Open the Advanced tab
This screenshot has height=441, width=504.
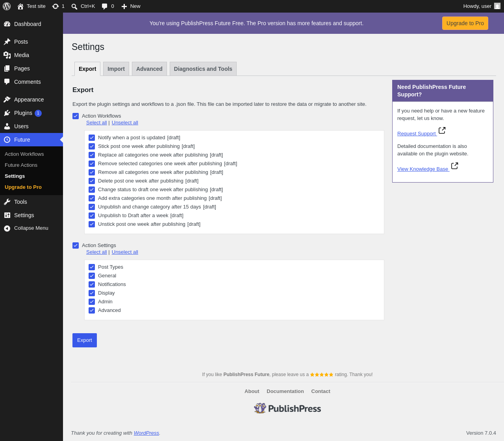(x=149, y=69)
